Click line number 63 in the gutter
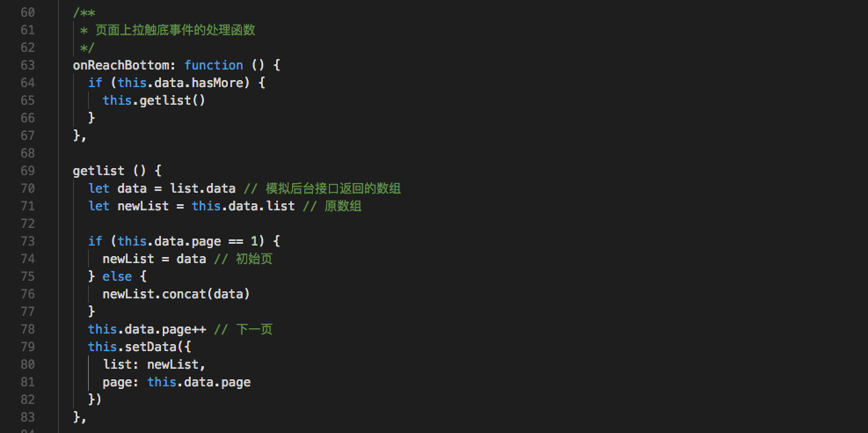 (27, 65)
